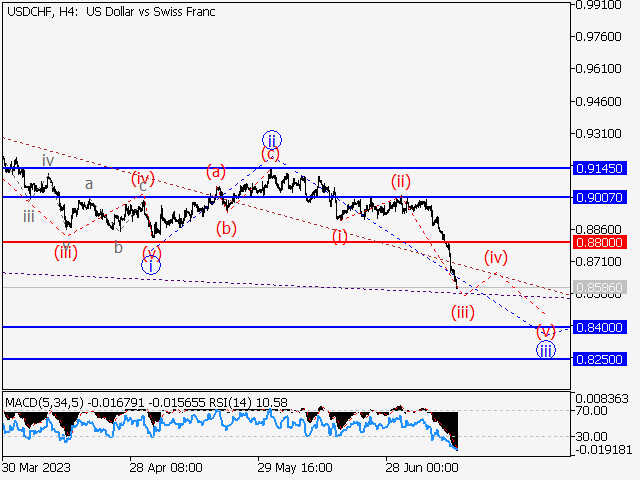Click the 0.87100 price axis tick

tap(598, 261)
